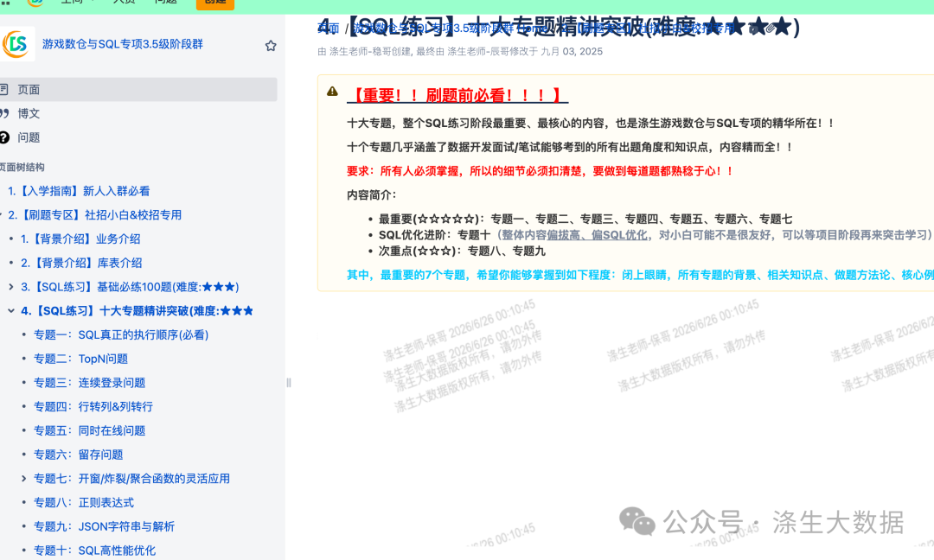
Task: Open 4.【SQL练习】十大专题精讲突破 in the tree
Action: point(137,310)
